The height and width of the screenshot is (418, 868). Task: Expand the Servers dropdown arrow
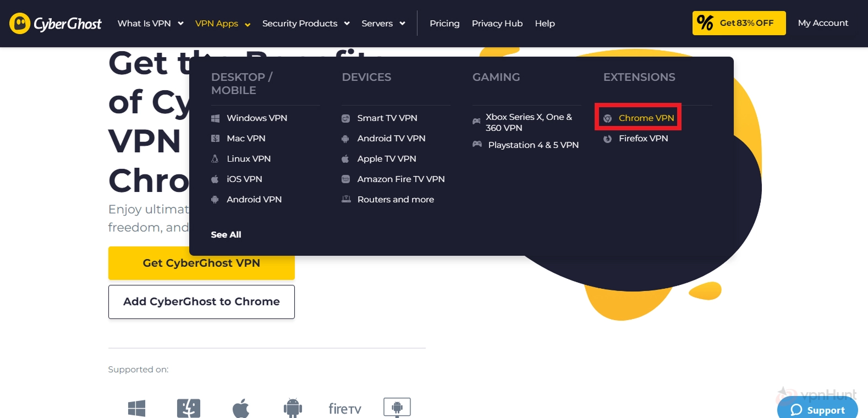click(402, 24)
